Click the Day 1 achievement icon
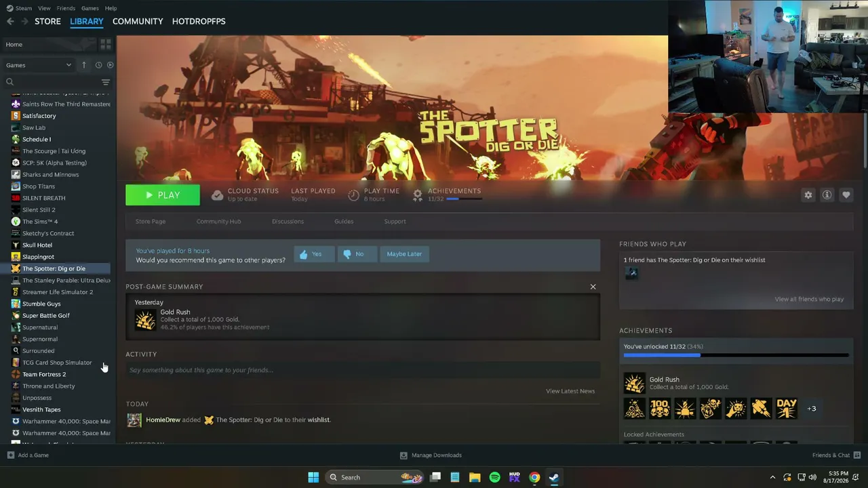This screenshot has height=488, width=868. (x=787, y=408)
